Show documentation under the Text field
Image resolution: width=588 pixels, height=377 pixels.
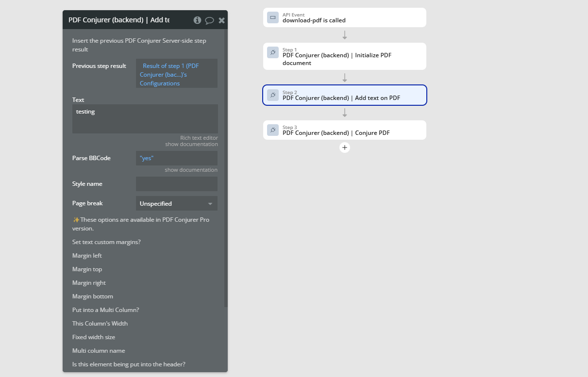point(191,144)
